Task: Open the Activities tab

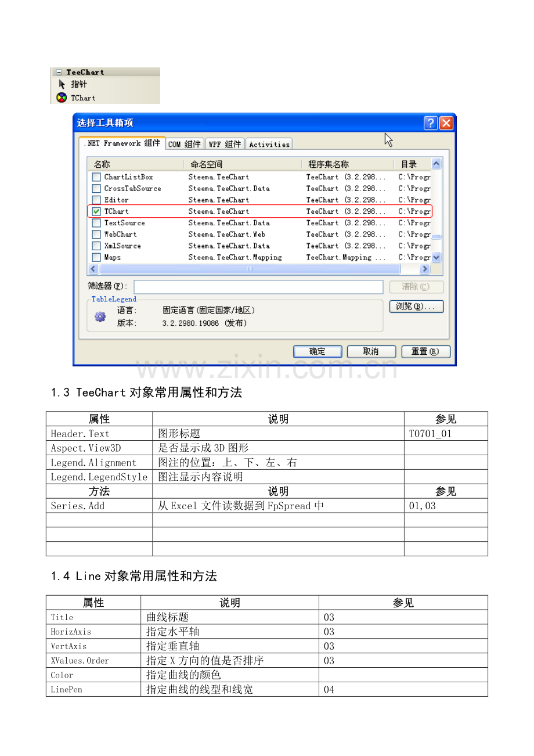Action: pyautogui.click(x=269, y=144)
